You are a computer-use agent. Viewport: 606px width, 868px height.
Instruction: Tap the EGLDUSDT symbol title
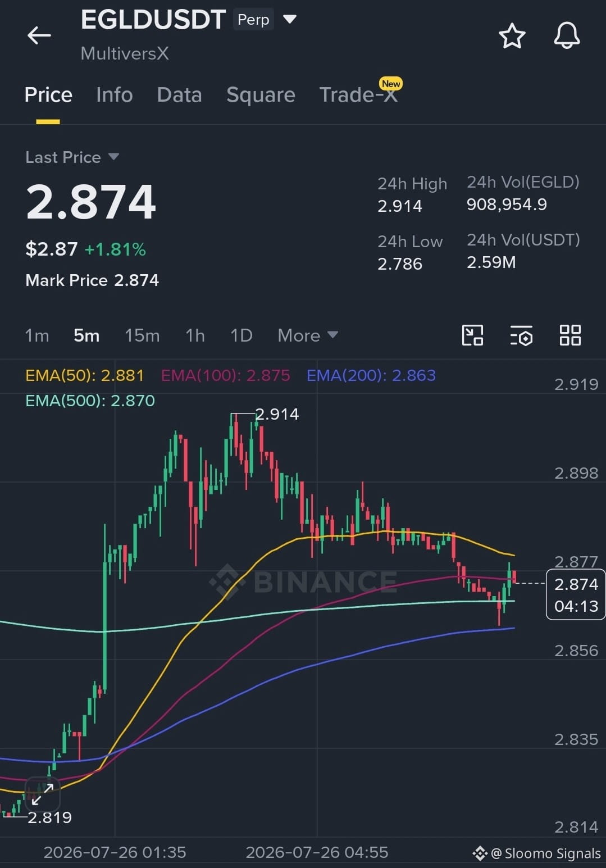click(153, 20)
